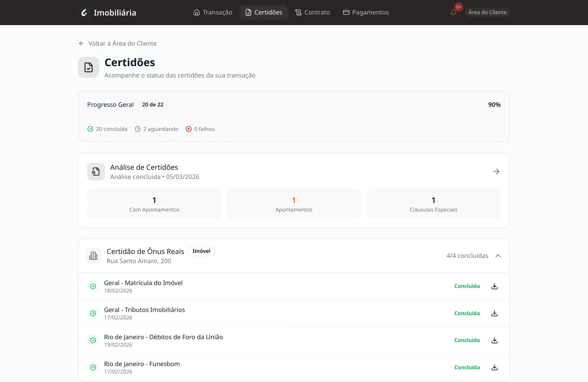Click the check icon beside Tributos Imobiliários
The width and height of the screenshot is (588, 382).
click(93, 313)
